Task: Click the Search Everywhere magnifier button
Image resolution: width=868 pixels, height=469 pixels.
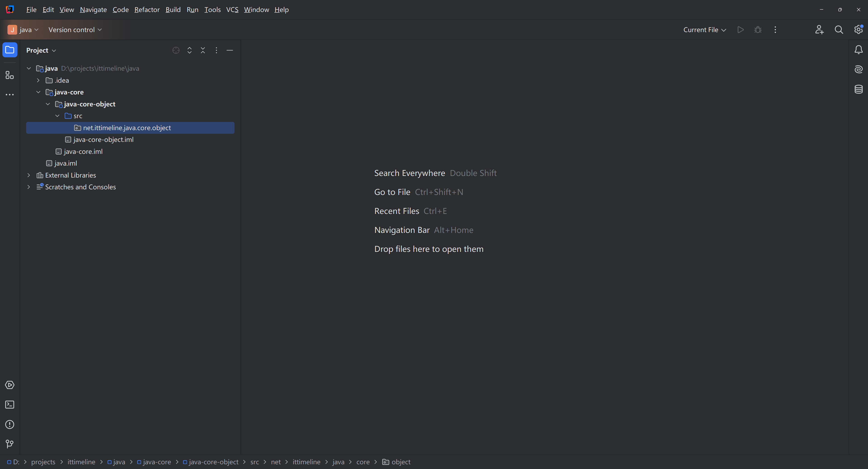Action: [x=839, y=30]
